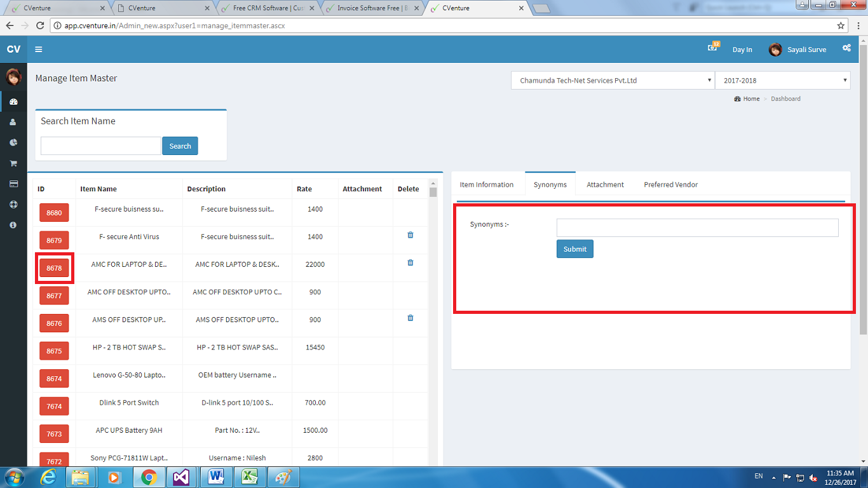Viewport: 868px width, 488px height.
Task: Open Visual Studio from the taskbar
Action: click(x=181, y=477)
